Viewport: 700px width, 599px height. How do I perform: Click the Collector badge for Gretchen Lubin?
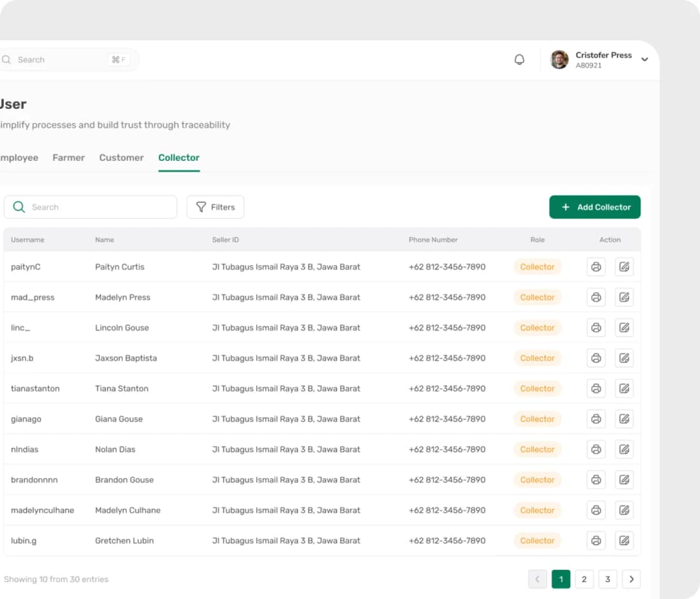point(537,541)
